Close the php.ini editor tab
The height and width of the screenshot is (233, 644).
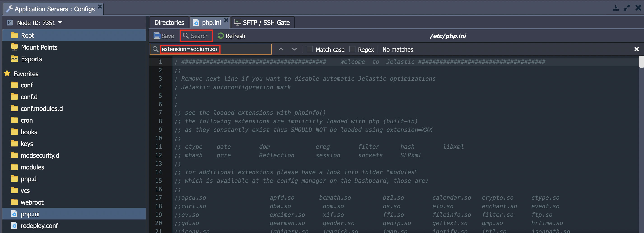[x=226, y=20]
